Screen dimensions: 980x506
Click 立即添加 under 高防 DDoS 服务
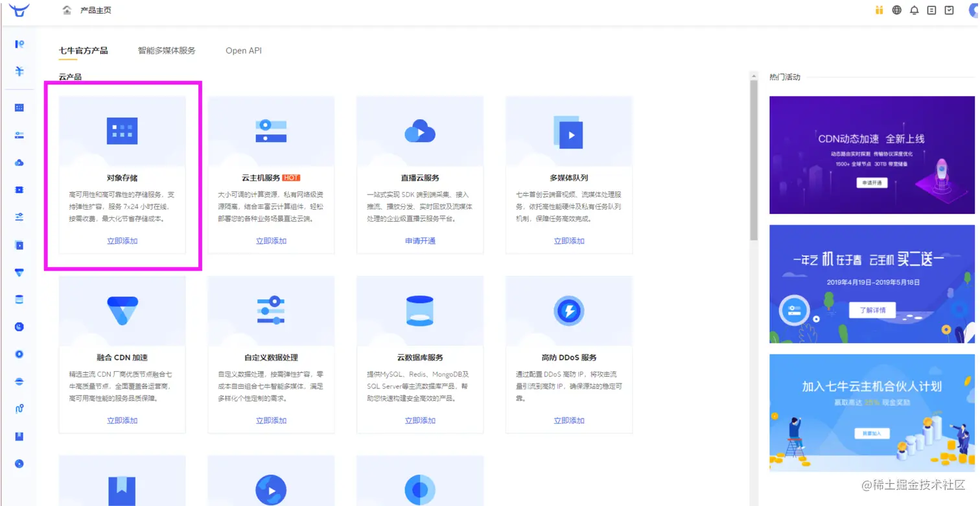click(569, 420)
